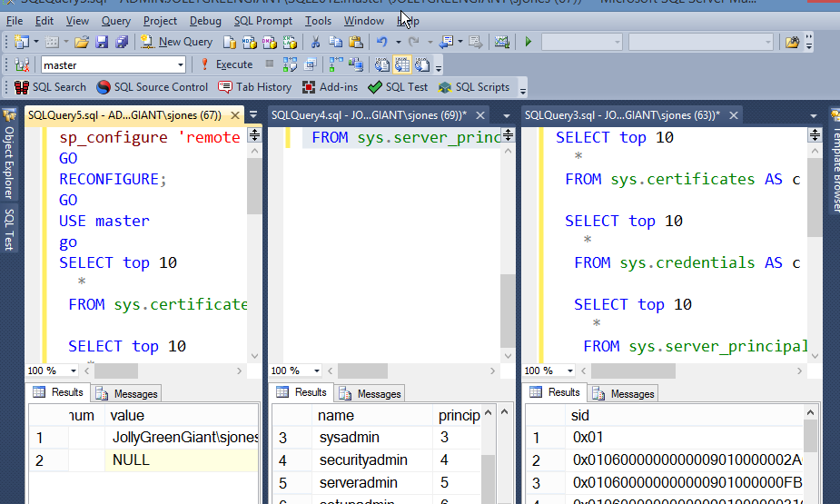
Task: Open SQL Source Control panel
Action: coord(152,87)
